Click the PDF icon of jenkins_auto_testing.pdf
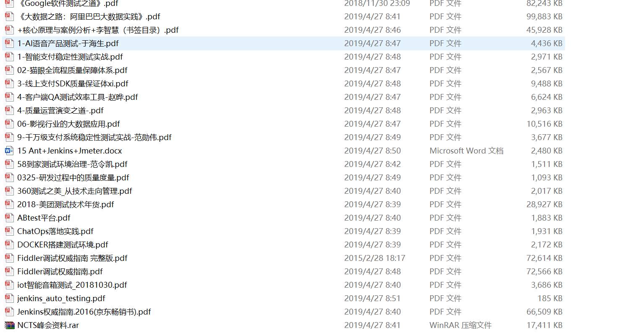Image resolution: width=644 pixels, height=333 pixels. [9, 298]
